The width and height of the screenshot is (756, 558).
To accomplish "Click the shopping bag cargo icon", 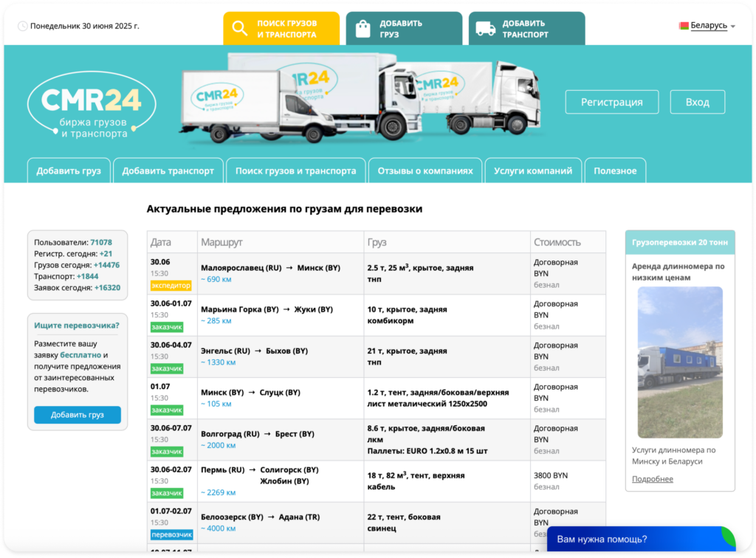I will [x=362, y=29].
